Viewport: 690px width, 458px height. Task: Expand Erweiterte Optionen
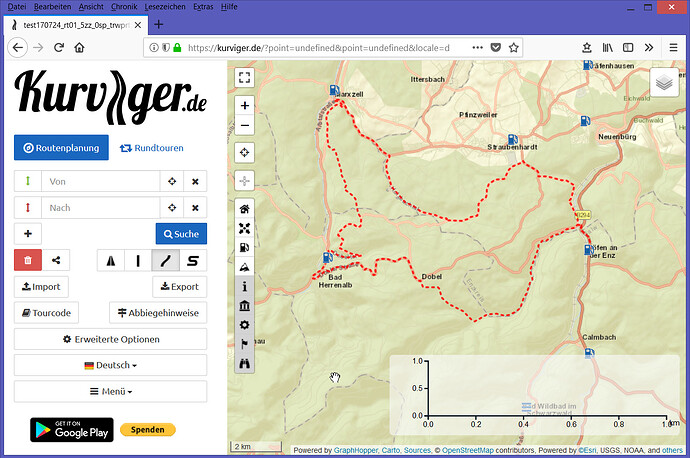point(110,339)
